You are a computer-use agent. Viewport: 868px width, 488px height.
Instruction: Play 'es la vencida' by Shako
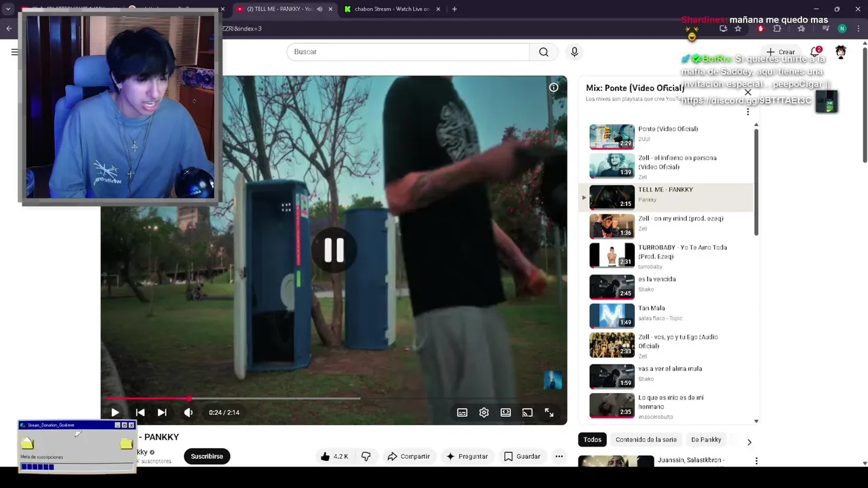pos(669,285)
